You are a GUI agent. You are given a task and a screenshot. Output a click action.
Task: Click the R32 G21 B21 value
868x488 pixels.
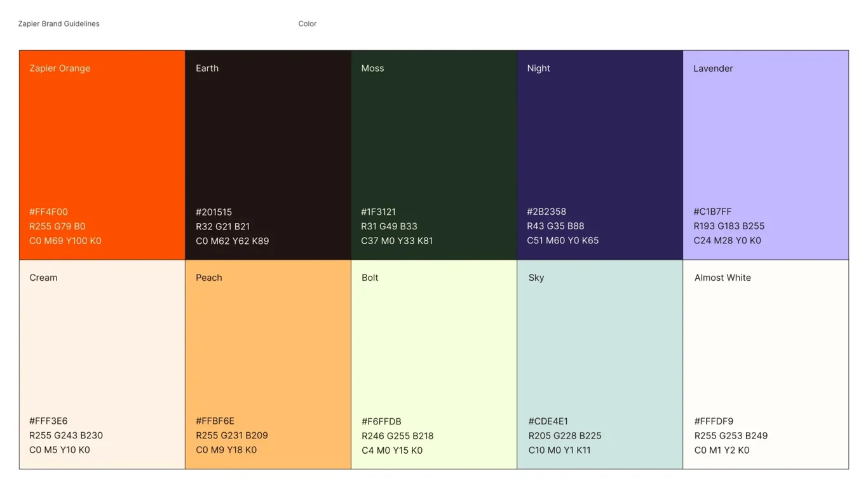tap(222, 226)
